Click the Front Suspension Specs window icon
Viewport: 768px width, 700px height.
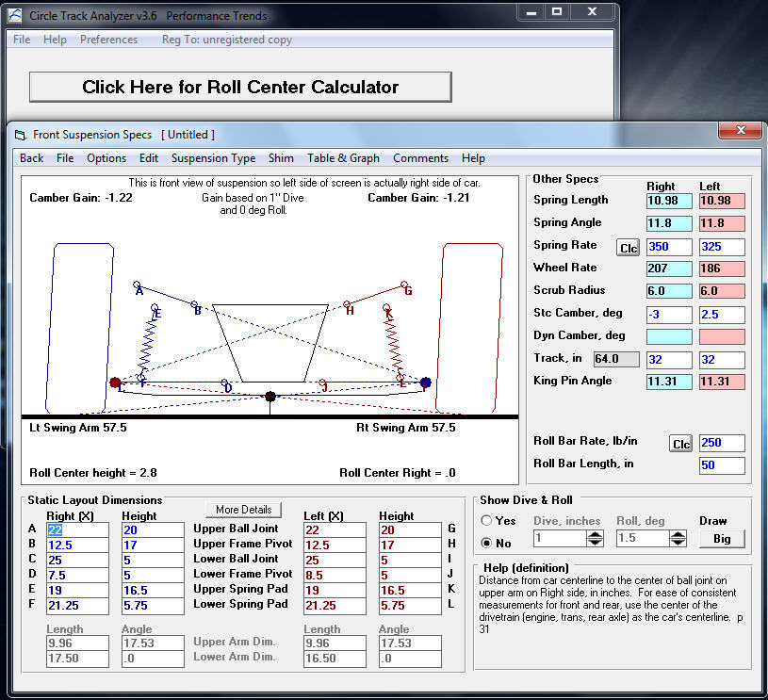click(x=20, y=135)
